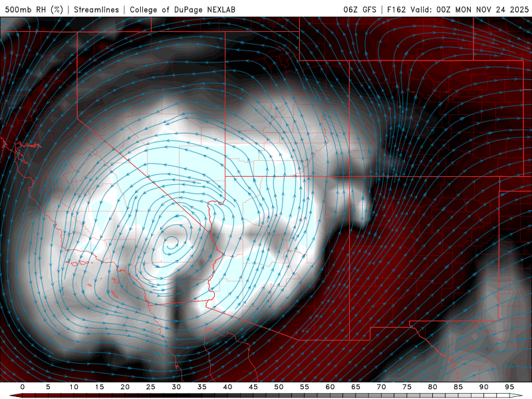
Task: Click the 70 value on the color scale
Action: point(381,387)
